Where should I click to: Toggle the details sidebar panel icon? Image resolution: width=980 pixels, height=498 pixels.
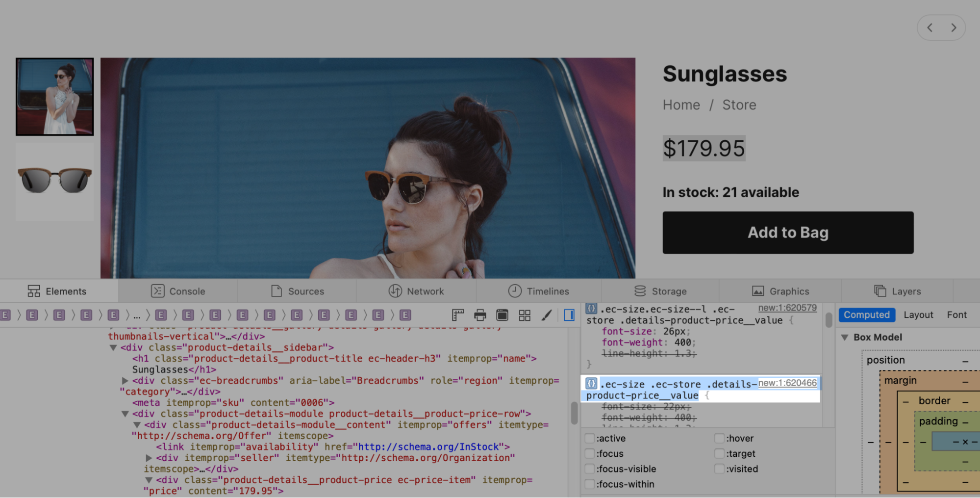569,315
